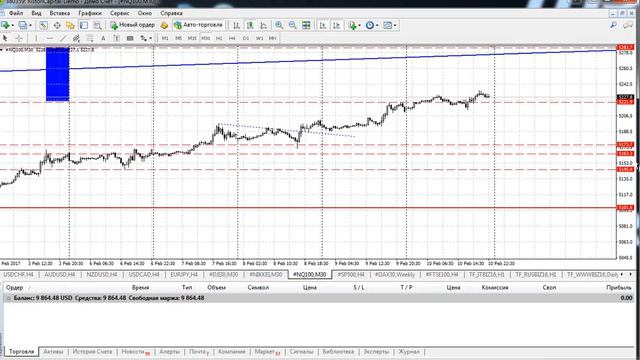This screenshot has width=640, height=360.
Task: Open the MetaEditor yellow icon
Action: [x=164, y=25]
